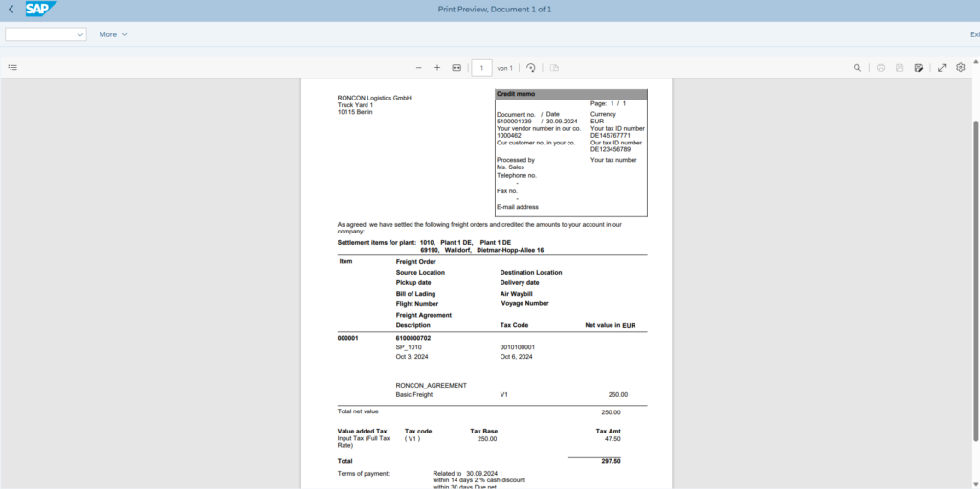Open the More menu
The image size is (980, 489).
point(114,34)
